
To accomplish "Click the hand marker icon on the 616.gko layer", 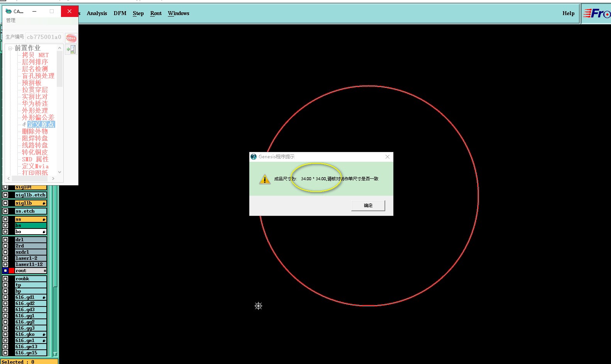I will tap(44, 335).
